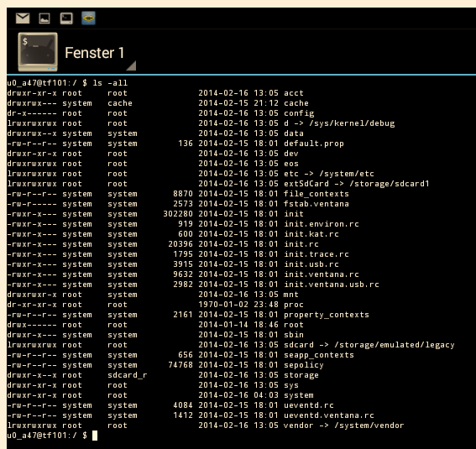Viewport: 476px width, 449px height.
Task: Select the "ueventd.ventana.rc" file name
Action: pos(329,415)
